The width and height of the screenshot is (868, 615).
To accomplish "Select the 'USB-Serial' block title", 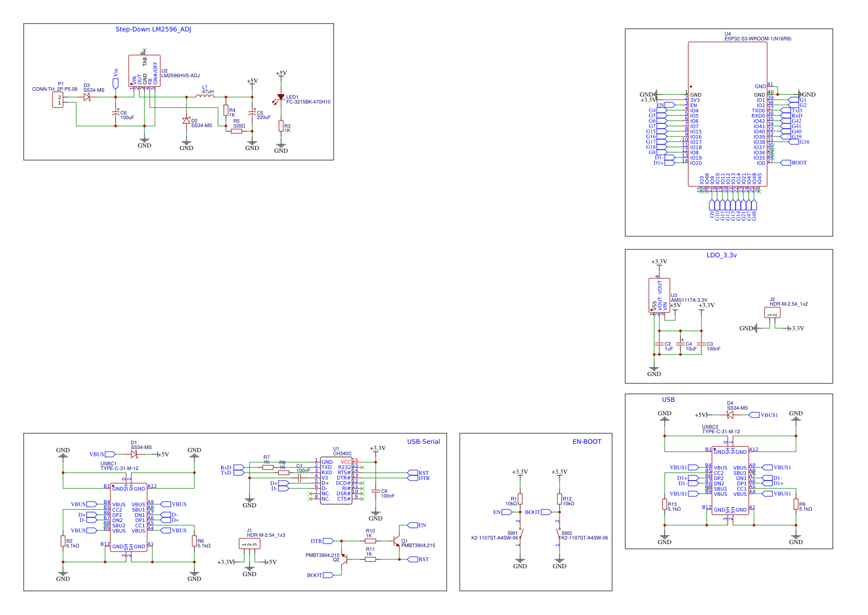I will (x=423, y=442).
